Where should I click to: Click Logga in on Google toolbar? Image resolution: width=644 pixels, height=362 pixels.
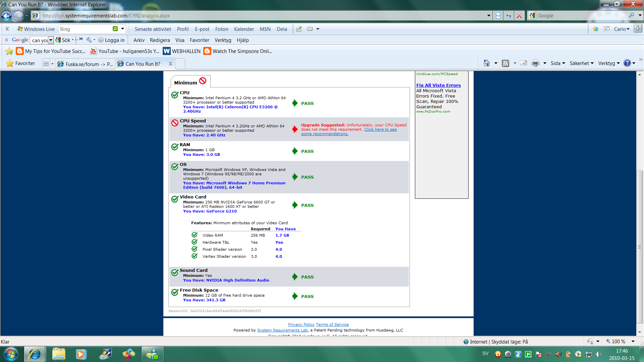(111, 40)
